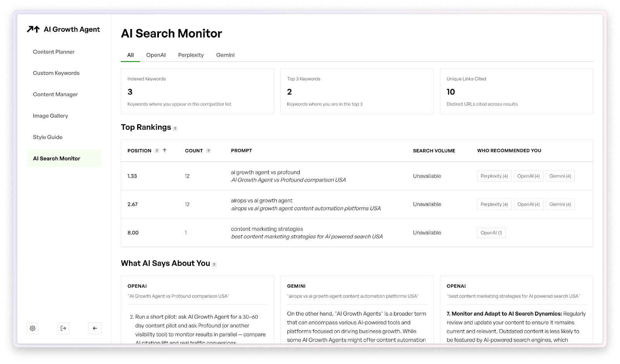Click position value 8.00
620x364 pixels.
[133, 233]
